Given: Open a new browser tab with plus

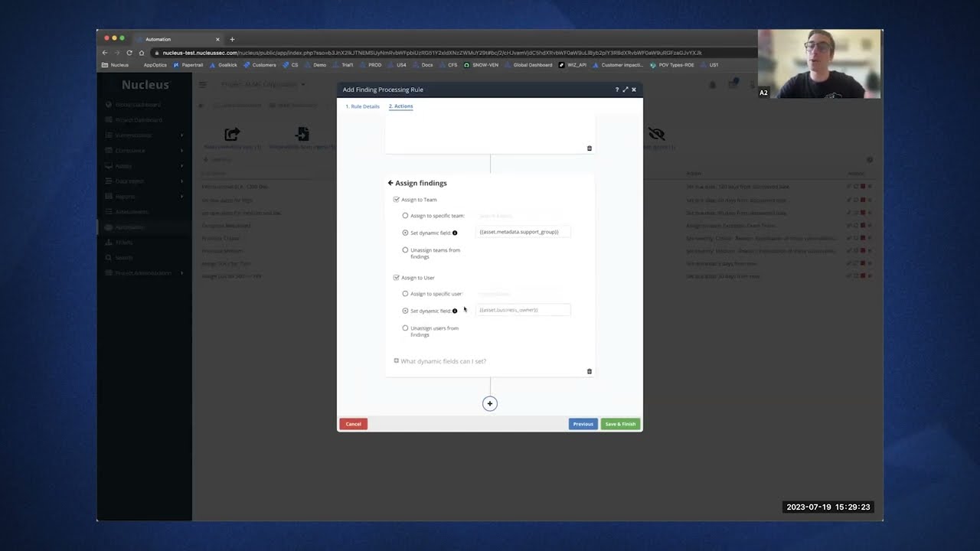Looking at the screenshot, I should pyautogui.click(x=232, y=39).
